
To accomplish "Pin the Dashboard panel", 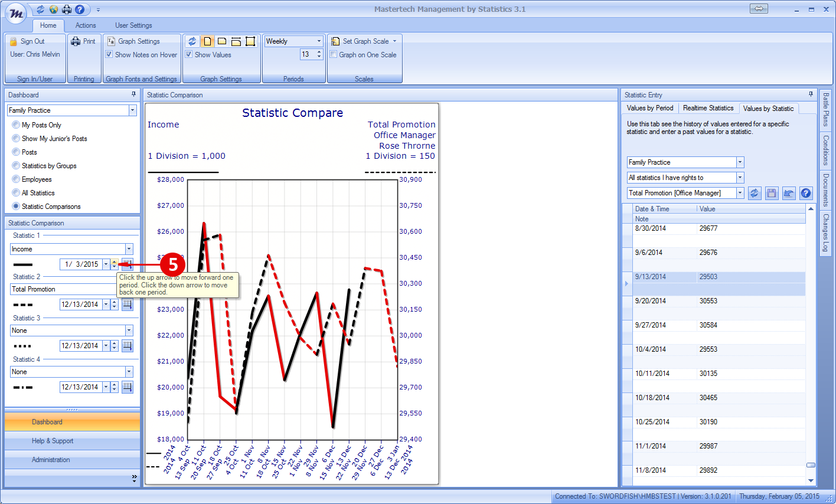I will tap(134, 94).
